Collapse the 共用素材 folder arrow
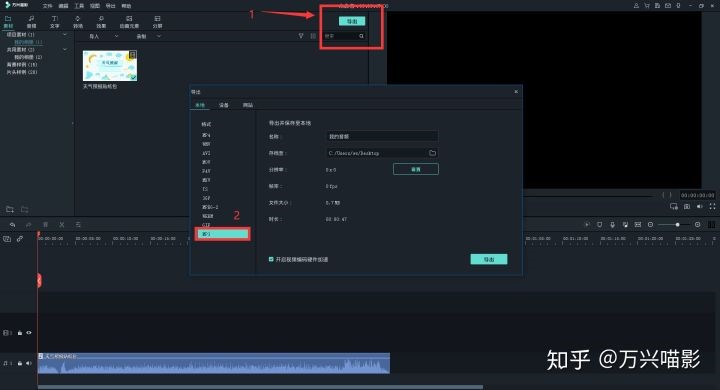 coord(65,49)
